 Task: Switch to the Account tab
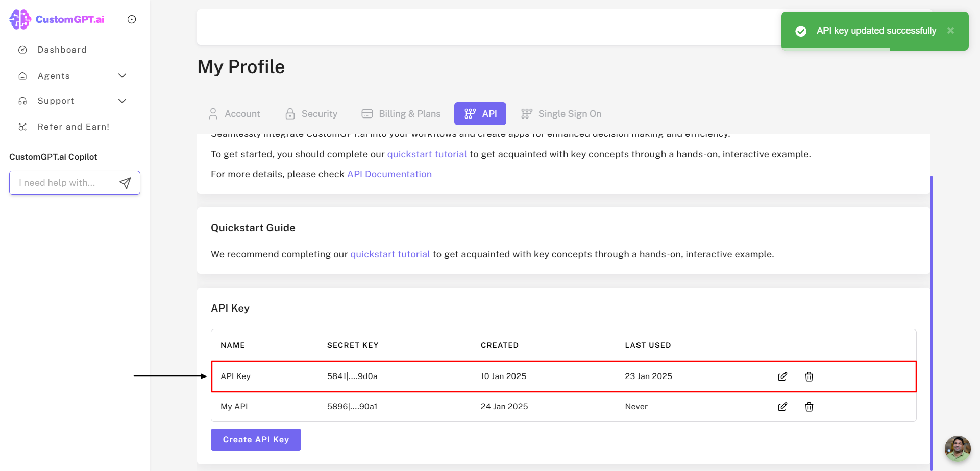234,114
